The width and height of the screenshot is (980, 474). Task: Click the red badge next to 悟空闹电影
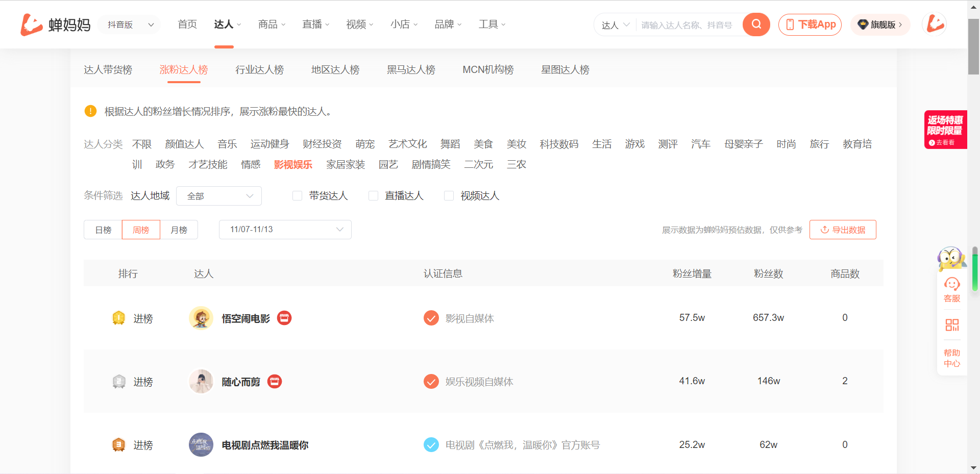[284, 318]
